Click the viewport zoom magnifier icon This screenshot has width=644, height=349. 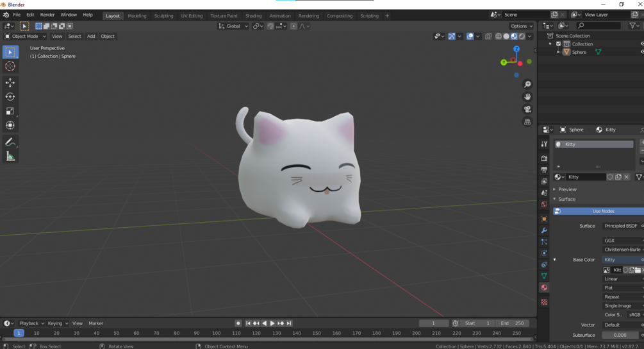point(527,84)
